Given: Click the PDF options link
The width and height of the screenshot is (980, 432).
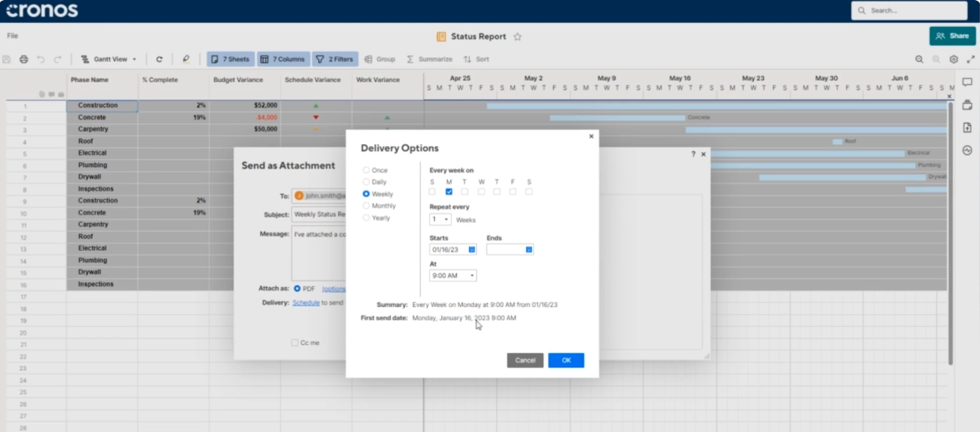Looking at the screenshot, I should 334,289.
